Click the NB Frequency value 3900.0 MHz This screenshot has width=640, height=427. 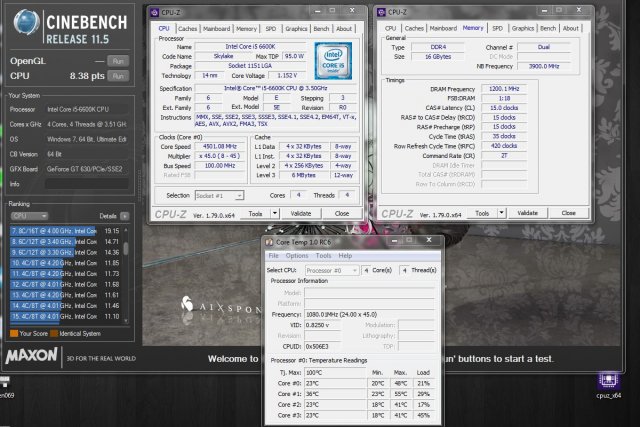pyautogui.click(x=544, y=66)
